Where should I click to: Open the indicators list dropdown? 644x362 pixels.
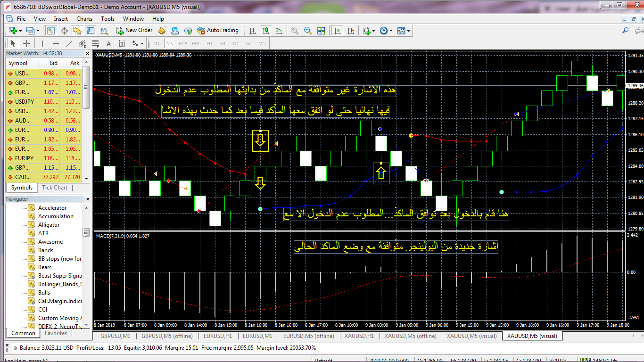coord(369,31)
